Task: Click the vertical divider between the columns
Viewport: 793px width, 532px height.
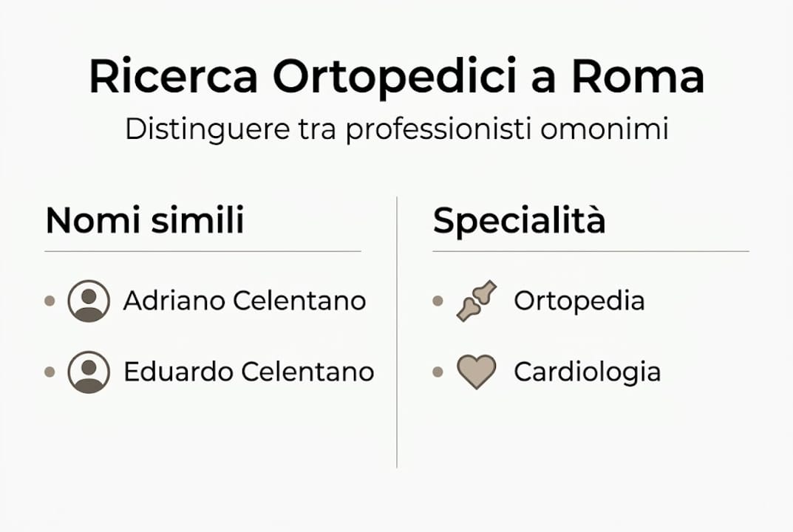Action: 397,332
